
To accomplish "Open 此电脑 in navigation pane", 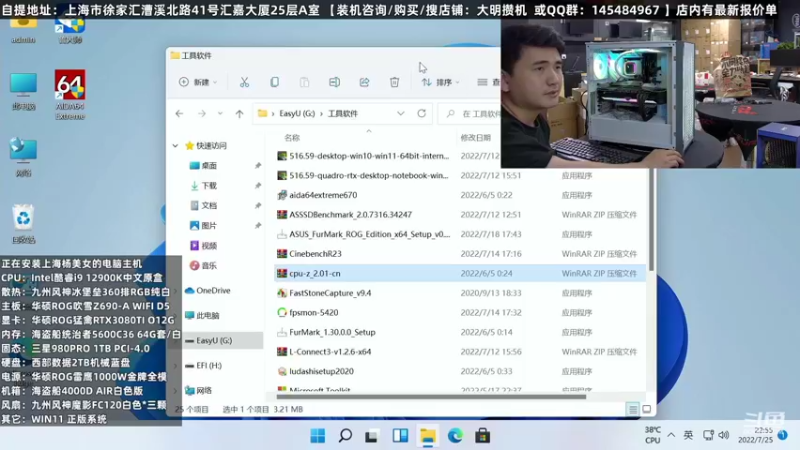I will tap(202, 316).
